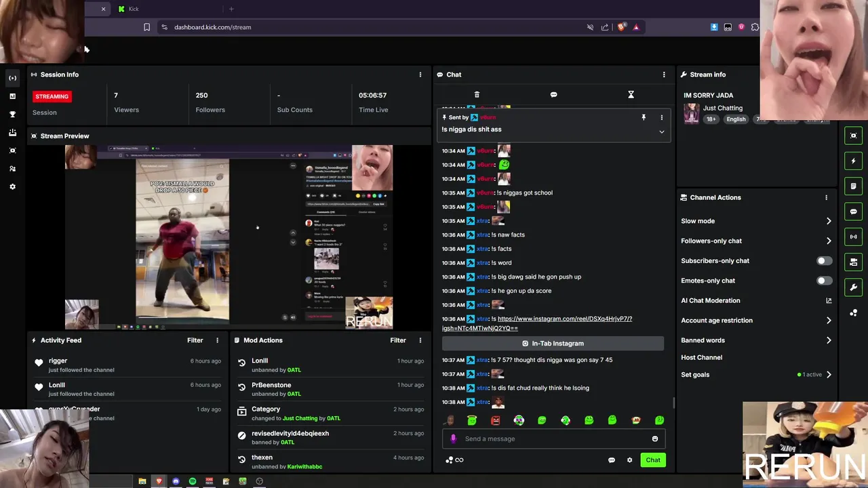Click In-Tab Instagram button
The width and height of the screenshot is (868, 488).
pos(553,344)
